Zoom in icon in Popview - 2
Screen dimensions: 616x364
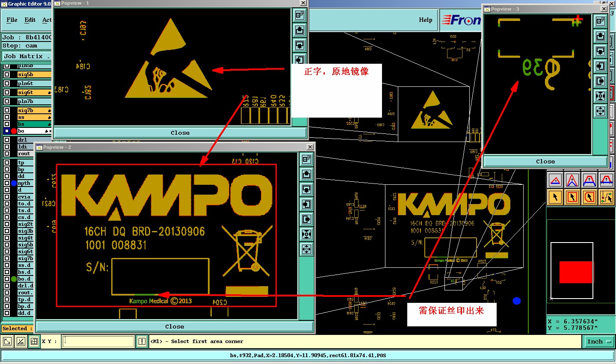coord(306,234)
